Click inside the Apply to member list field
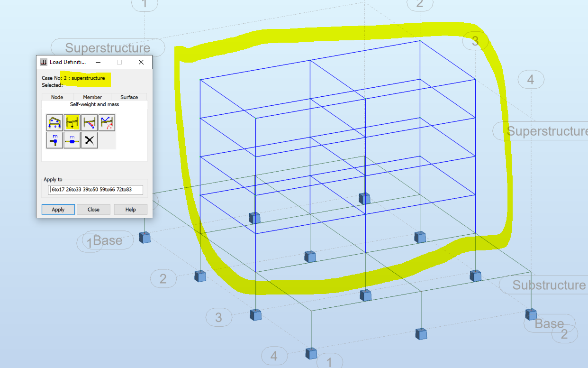Viewport: 588px width, 368px height. (x=95, y=190)
